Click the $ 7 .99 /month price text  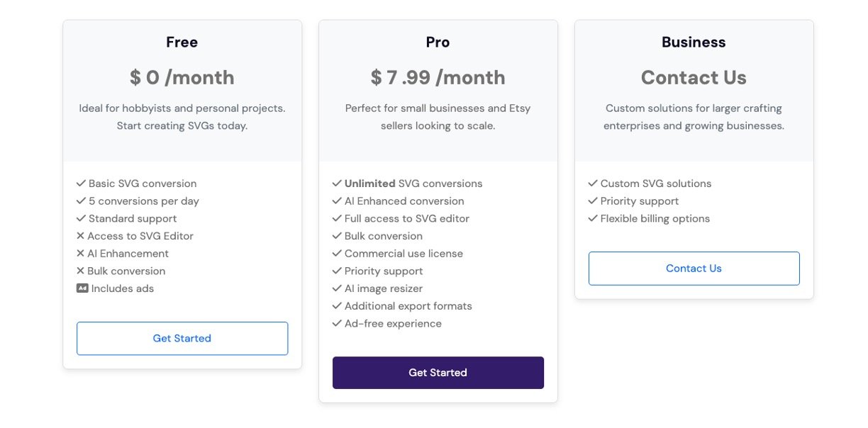(438, 77)
